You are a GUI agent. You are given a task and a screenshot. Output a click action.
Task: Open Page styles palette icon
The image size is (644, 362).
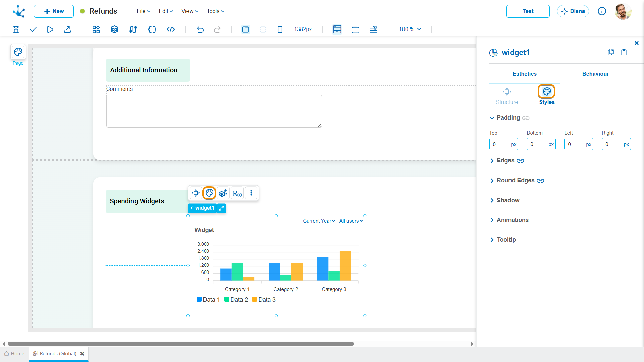point(18,52)
